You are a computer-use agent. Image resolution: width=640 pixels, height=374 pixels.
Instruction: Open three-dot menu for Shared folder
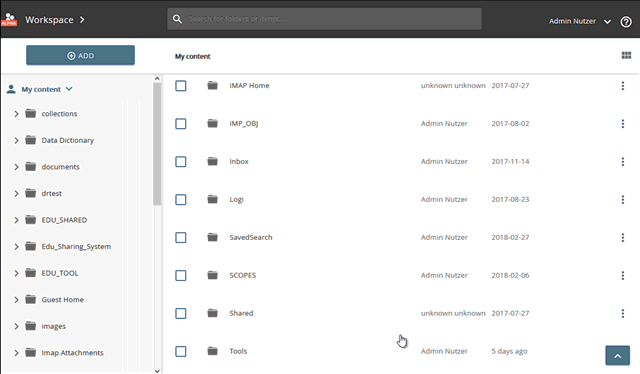[x=622, y=314]
